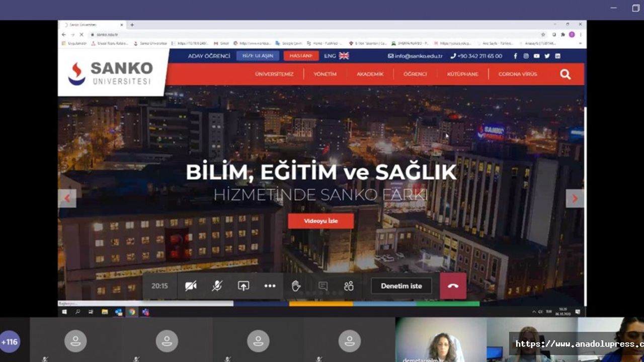This screenshot has width=644, height=362.
Task: Open the Sanko Instagram icon
Action: point(526,56)
